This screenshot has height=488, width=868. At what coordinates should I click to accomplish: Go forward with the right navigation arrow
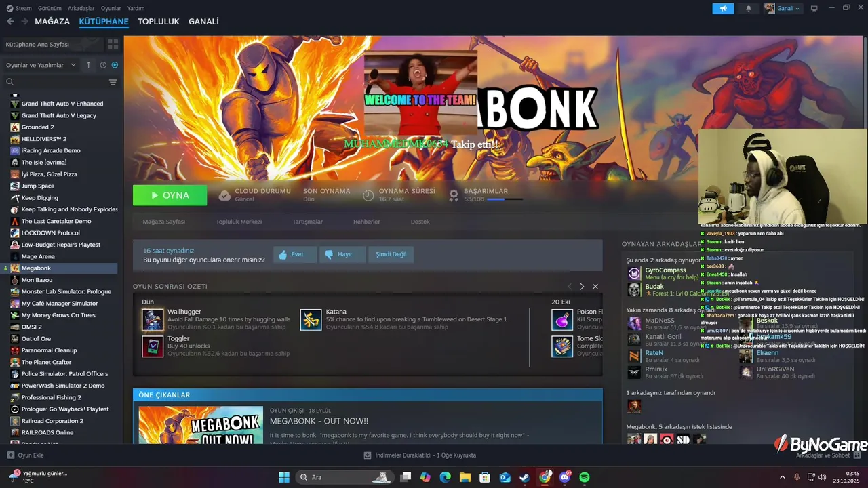coord(24,22)
